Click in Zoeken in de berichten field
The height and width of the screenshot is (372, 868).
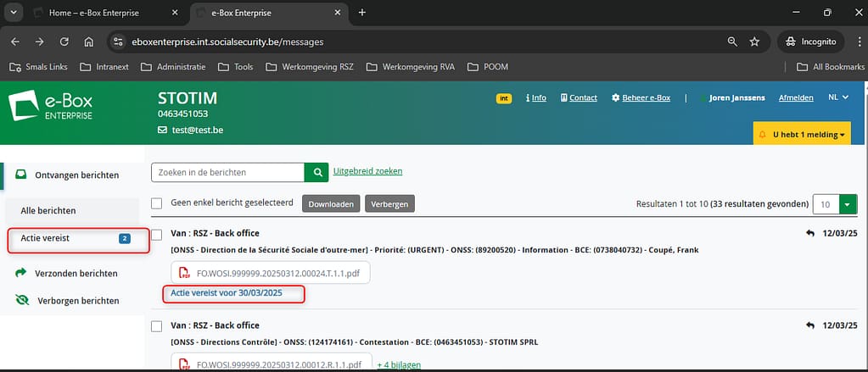227,173
